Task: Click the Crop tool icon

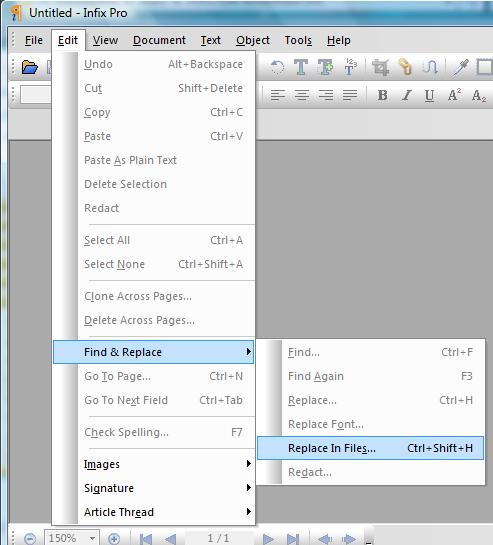Action: coord(380,67)
